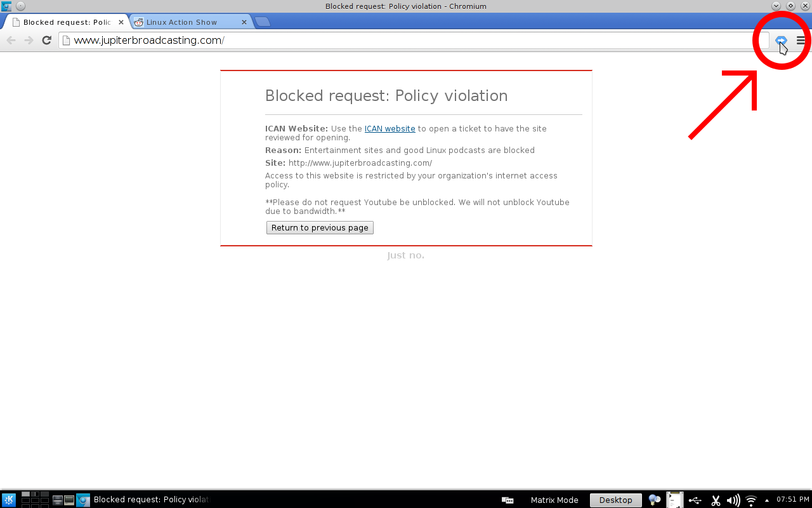Click the forward navigation arrow

click(29, 40)
